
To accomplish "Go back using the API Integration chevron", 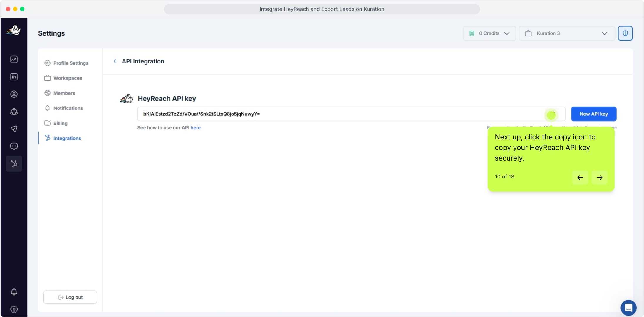I will coord(115,61).
